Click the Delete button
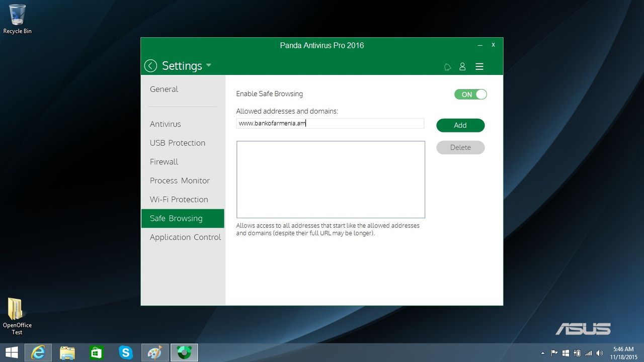 click(460, 147)
